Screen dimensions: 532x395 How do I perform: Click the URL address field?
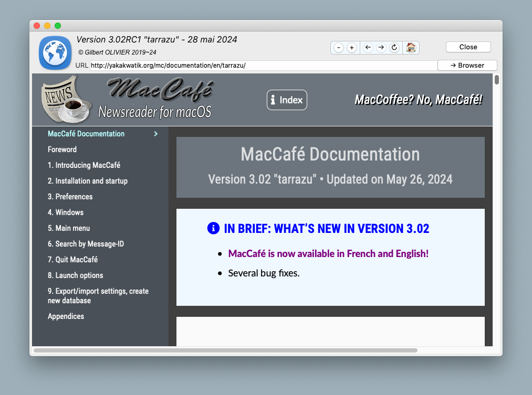click(x=263, y=66)
